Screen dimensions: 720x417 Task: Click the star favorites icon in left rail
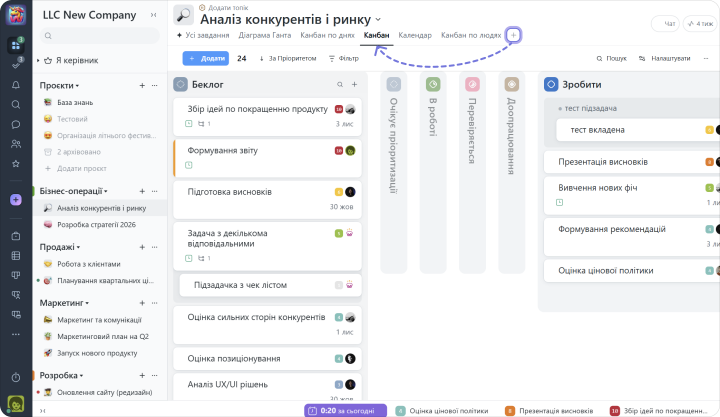tap(15, 162)
